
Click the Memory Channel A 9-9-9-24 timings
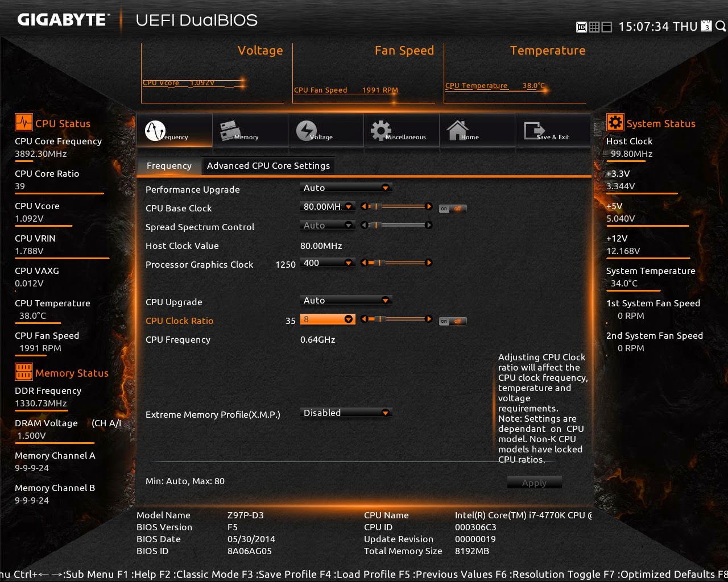point(32,468)
